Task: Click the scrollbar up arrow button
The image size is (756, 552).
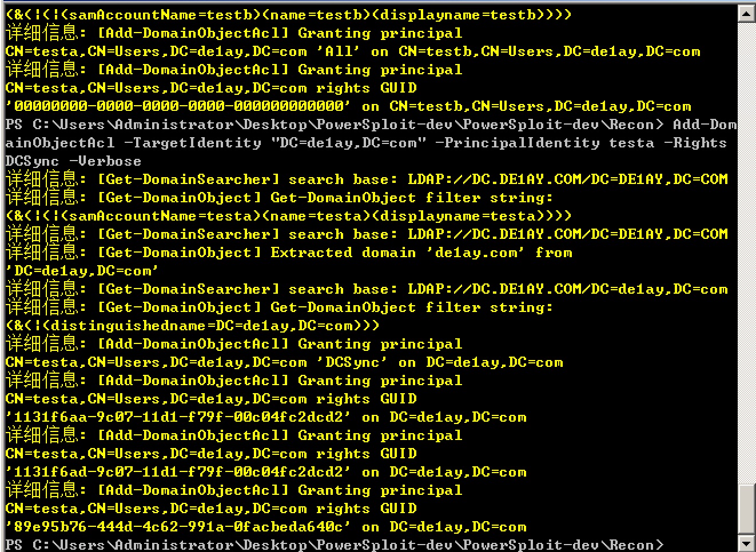Action: tap(746, 13)
